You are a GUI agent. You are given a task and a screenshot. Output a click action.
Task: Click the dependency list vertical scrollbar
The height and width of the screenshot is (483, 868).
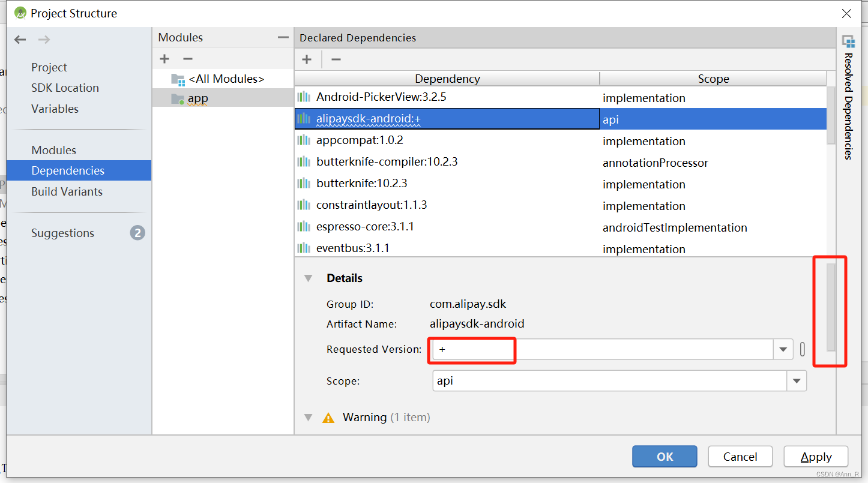point(831,115)
